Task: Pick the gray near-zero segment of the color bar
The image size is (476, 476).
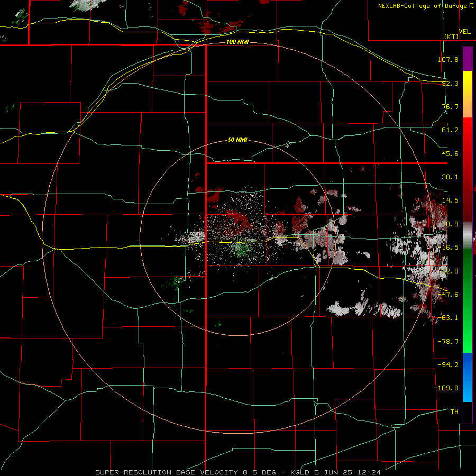Action: point(467,235)
